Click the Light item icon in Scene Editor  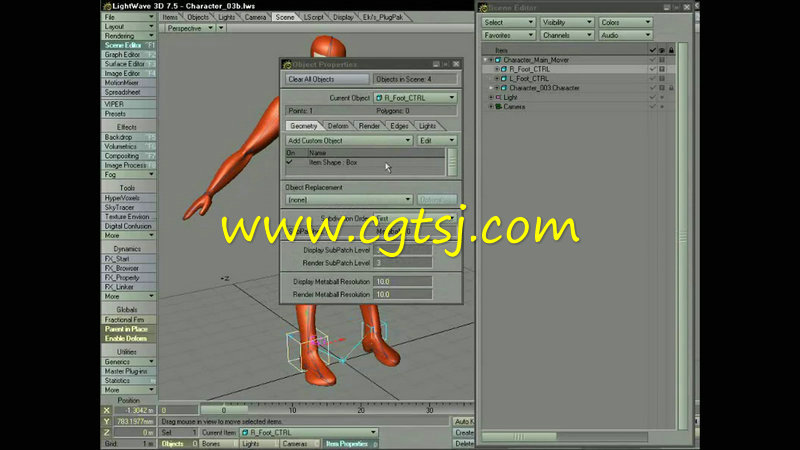(498, 97)
